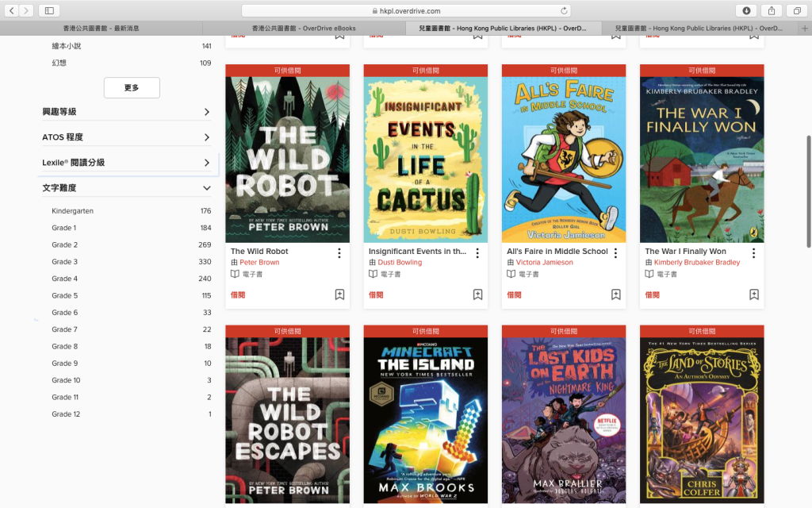Viewport: 812px width, 508px height.
Task: Filter by Grade 3 reading level
Action: pyautogui.click(x=65, y=262)
